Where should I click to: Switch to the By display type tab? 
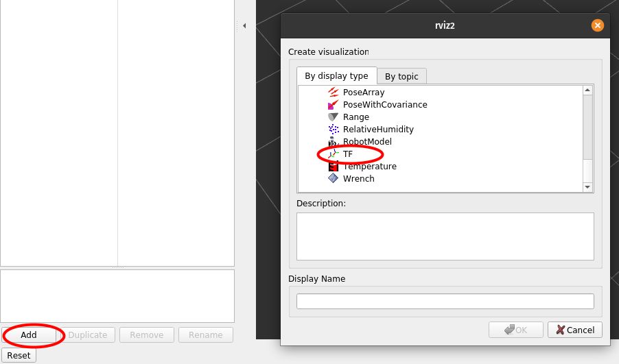[336, 75]
